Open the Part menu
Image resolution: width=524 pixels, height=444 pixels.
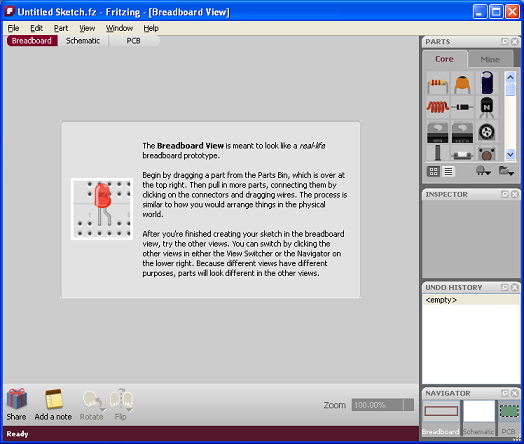(x=61, y=28)
